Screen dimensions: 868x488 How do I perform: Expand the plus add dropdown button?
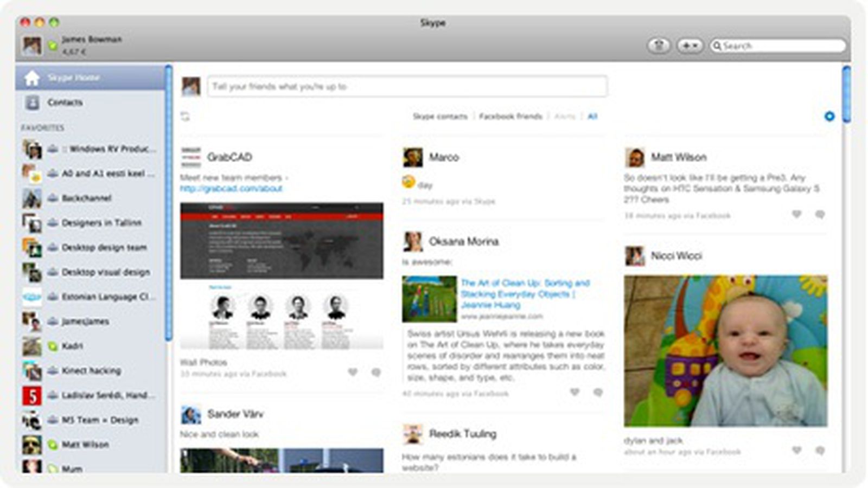(690, 46)
